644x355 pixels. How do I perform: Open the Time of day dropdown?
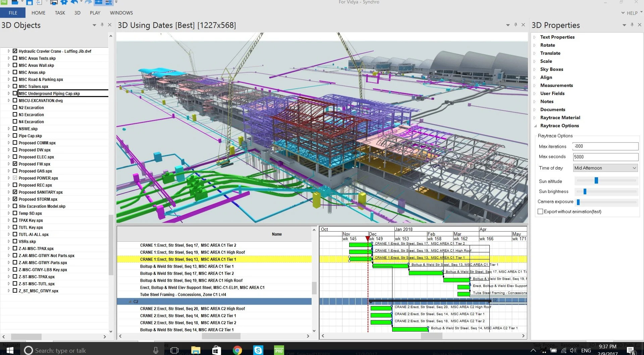tap(605, 168)
